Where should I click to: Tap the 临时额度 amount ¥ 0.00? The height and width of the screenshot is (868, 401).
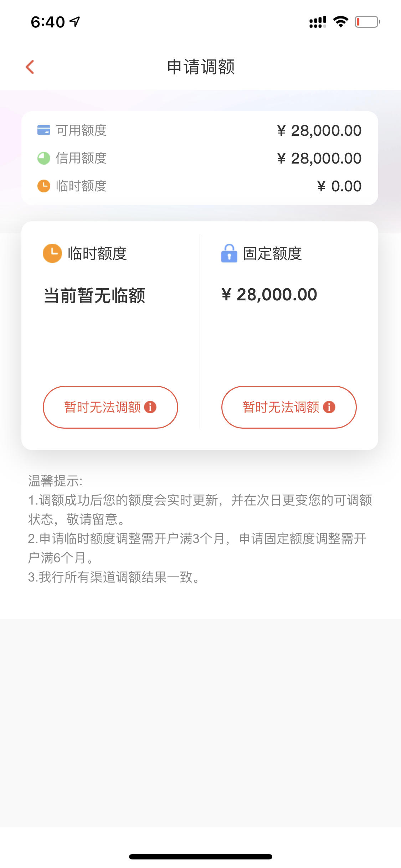coord(339,186)
